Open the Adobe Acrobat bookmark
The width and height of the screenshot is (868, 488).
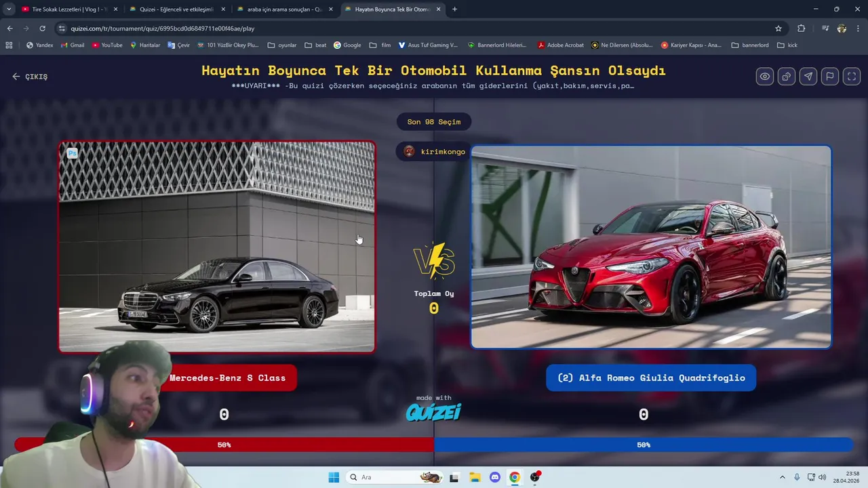pos(561,45)
